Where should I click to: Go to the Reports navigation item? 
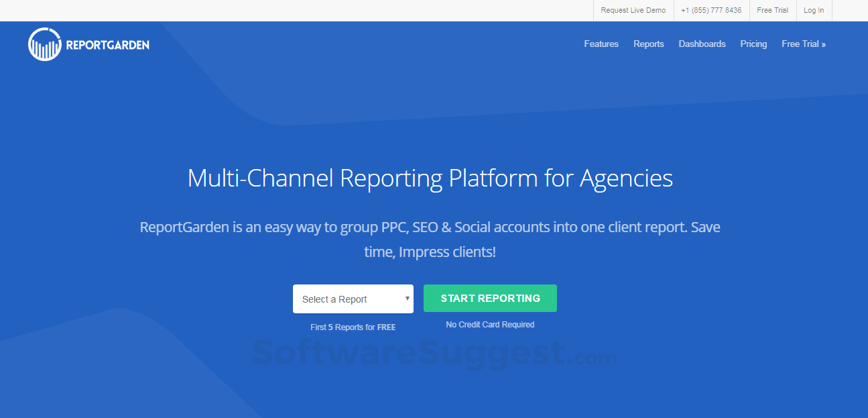point(648,44)
